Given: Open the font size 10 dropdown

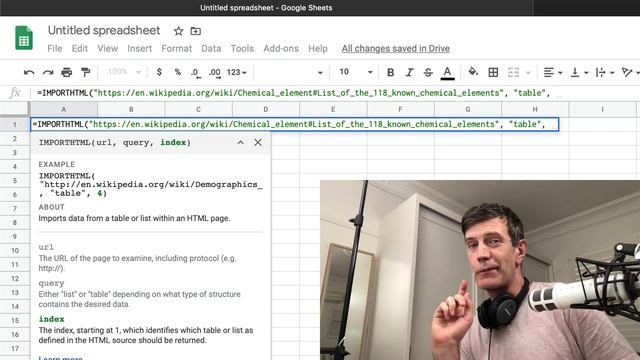Looking at the screenshot, I should 356,72.
